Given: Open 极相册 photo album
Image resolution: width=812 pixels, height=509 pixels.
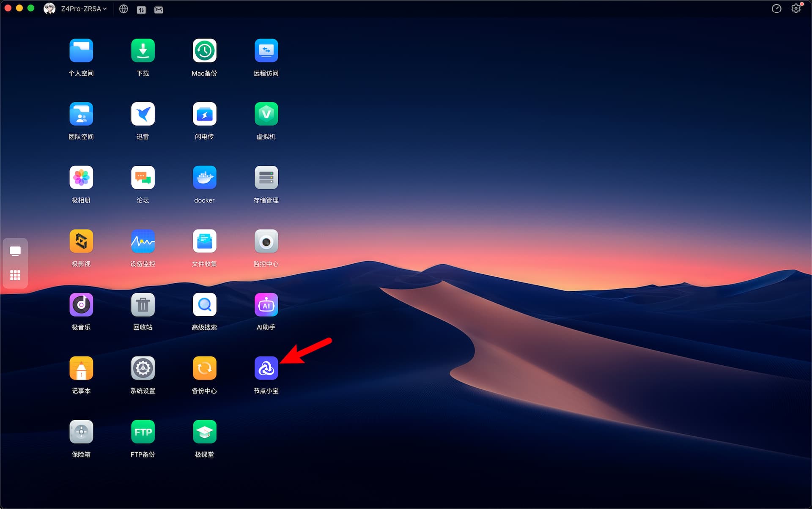Looking at the screenshot, I should (81, 178).
